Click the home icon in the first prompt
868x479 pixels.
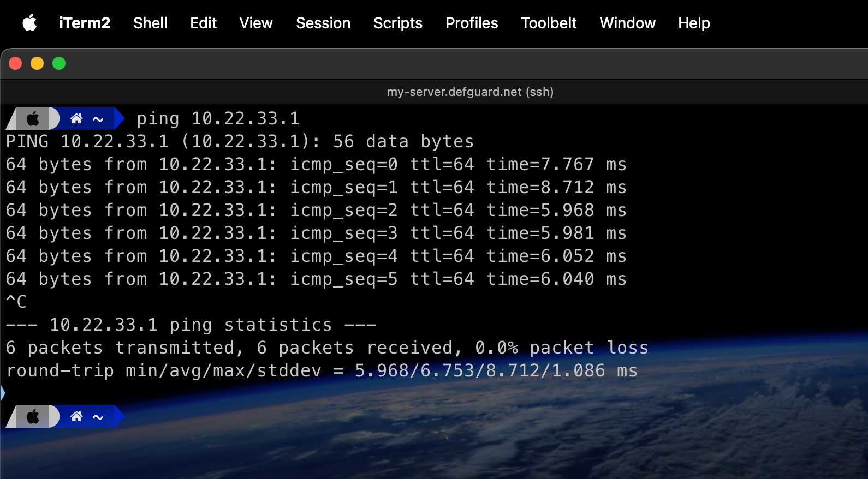(x=76, y=118)
